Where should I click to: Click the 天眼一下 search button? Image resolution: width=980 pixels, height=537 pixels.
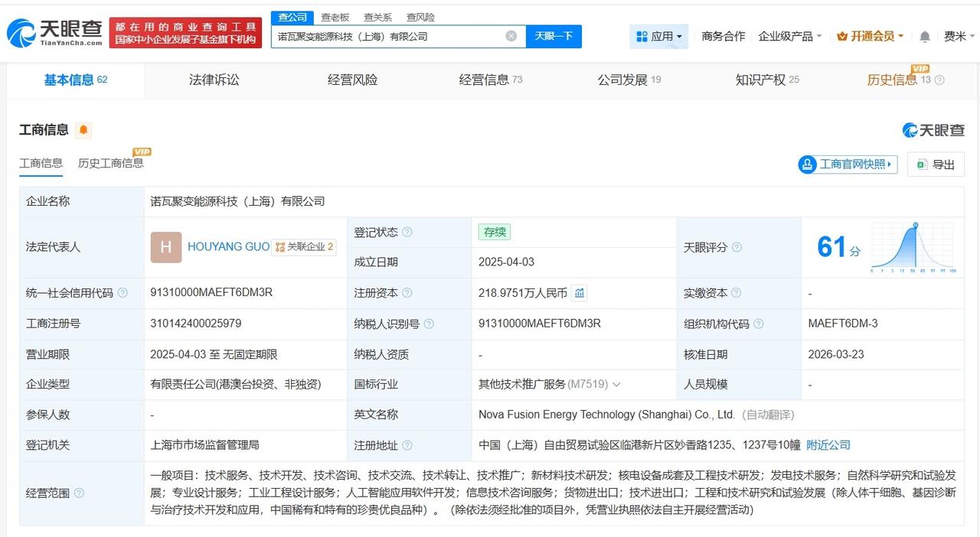tap(554, 36)
